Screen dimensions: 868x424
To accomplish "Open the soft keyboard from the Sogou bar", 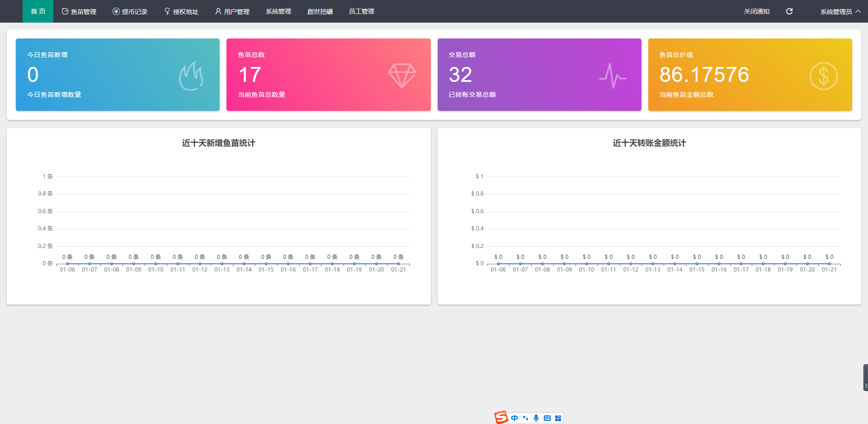I will 547,418.
